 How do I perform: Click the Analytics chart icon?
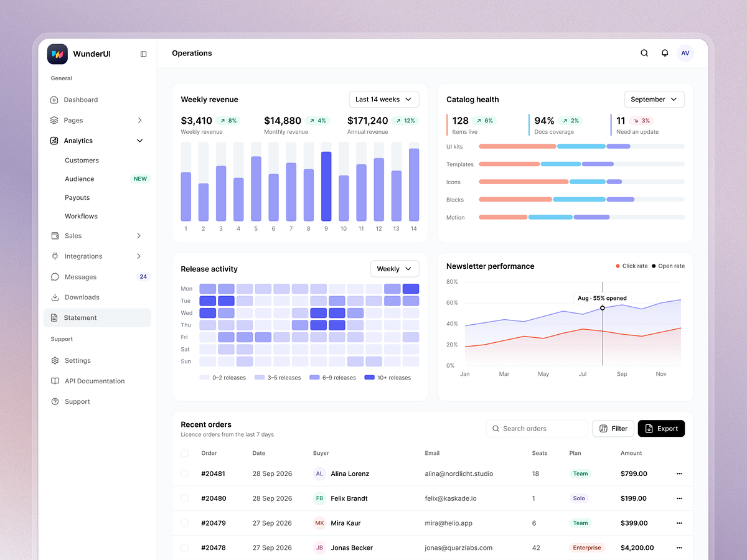[55, 141]
